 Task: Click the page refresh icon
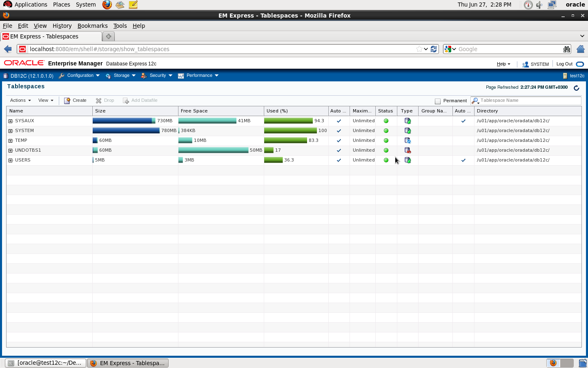577,88
